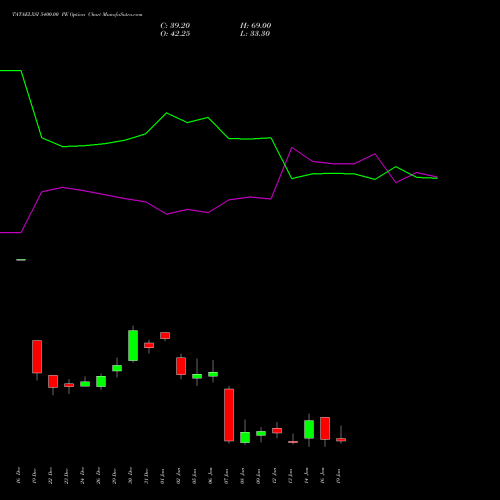
Task: Select the large red candlestick above 19 Dec
Action: point(37,356)
